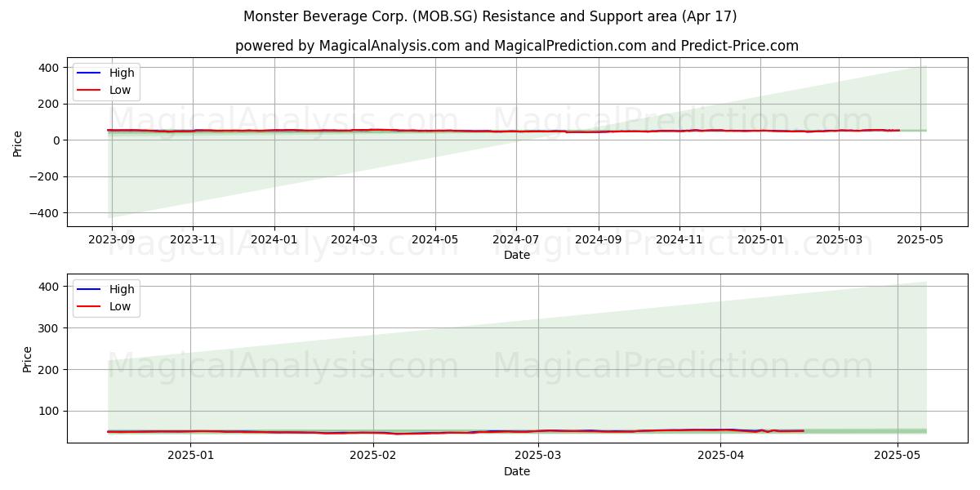Click the 'Date' axis label under the top chart
Viewport: 980px width, 490px height.
pyautogui.click(x=517, y=256)
